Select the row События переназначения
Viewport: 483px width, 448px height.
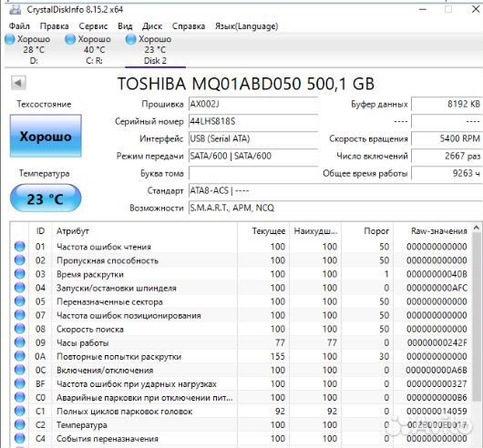pos(241,439)
